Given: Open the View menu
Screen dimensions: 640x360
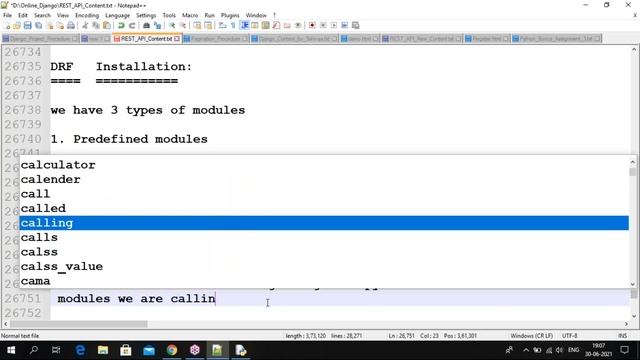Looking at the screenshot, I should pyautogui.click(x=63, y=15).
